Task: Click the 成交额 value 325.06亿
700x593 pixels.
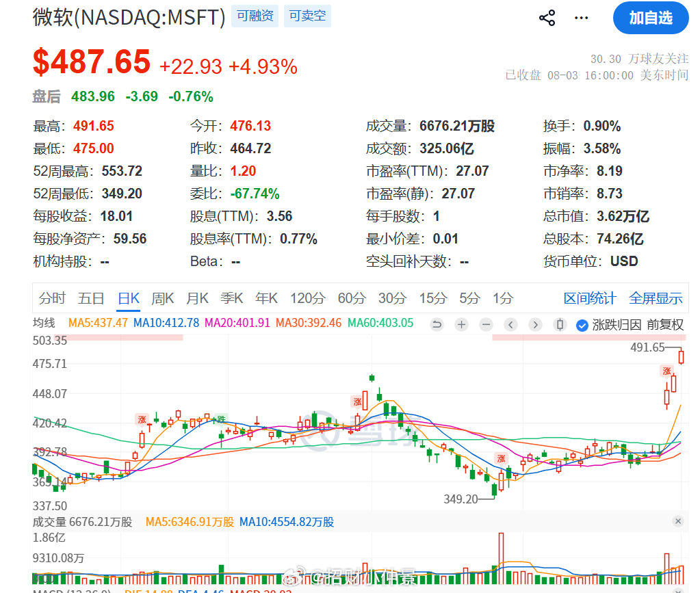Action: pyautogui.click(x=446, y=148)
